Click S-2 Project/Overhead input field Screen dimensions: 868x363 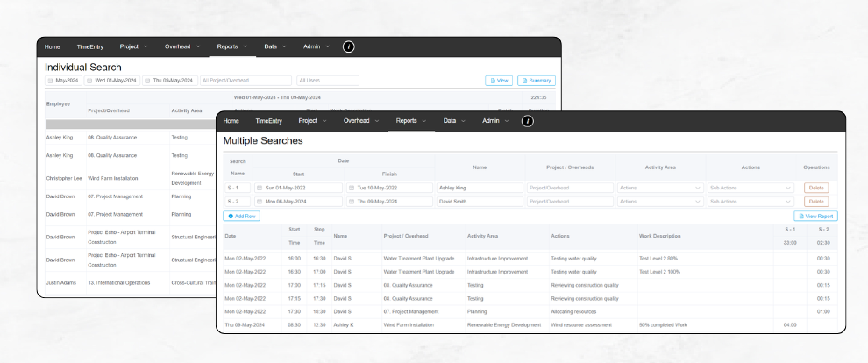pos(570,202)
